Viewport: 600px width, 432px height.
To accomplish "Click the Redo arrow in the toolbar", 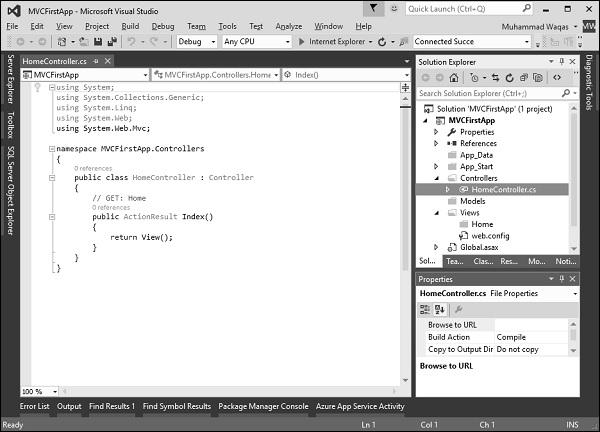I will (154, 41).
